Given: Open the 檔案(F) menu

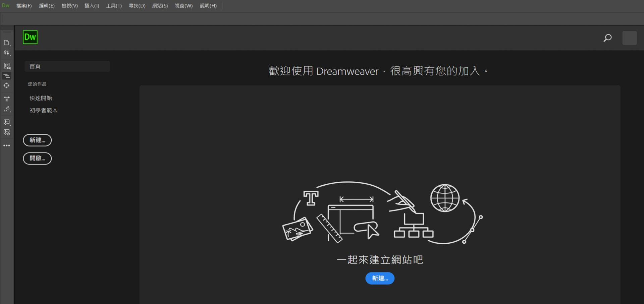Looking at the screenshot, I should coord(24,6).
